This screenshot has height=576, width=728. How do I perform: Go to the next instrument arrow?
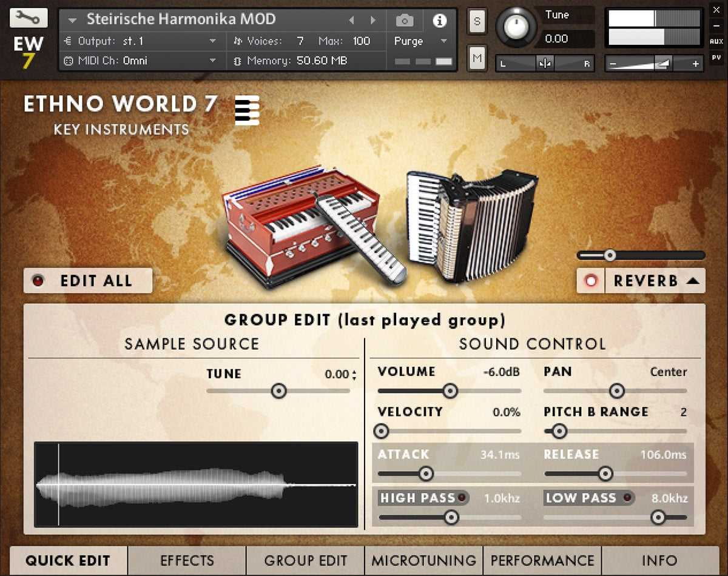click(x=372, y=21)
